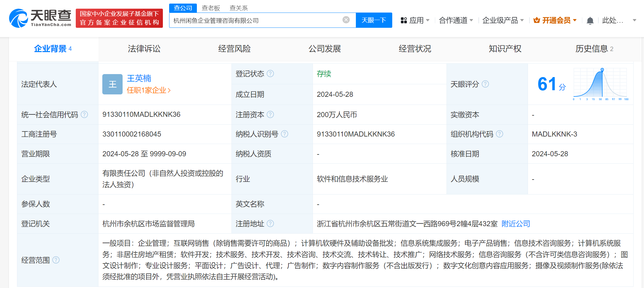Click the question mark next to 统一社会信用代码

[x=85, y=114]
